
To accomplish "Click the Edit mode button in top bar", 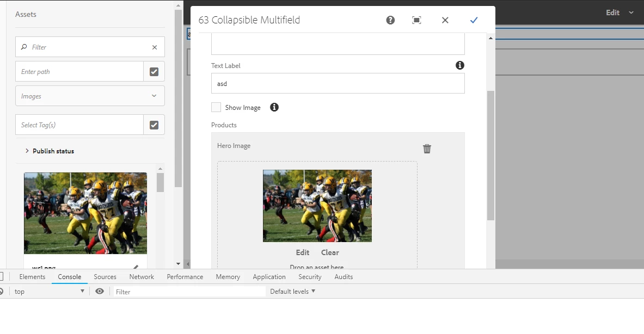I will pos(612,13).
